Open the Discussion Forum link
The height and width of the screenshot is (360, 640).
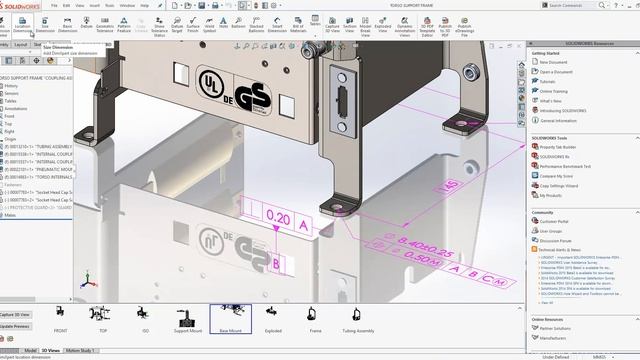click(x=555, y=241)
